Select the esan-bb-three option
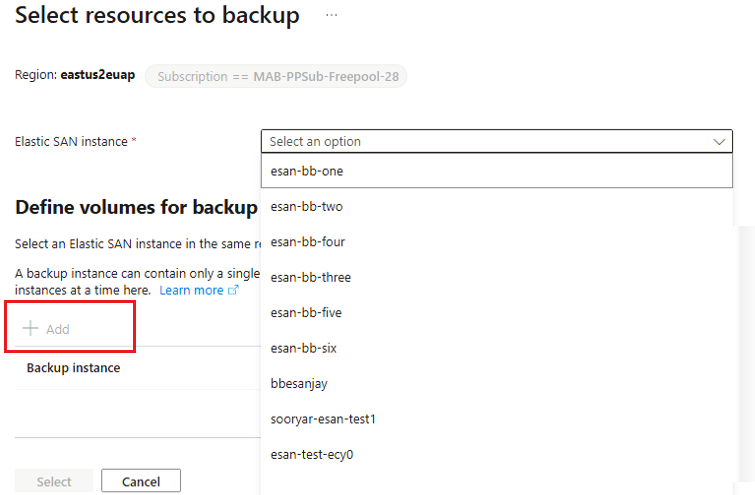 coord(496,277)
